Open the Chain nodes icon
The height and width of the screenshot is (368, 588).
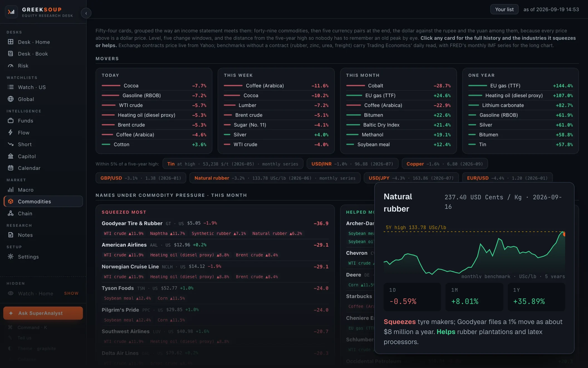(x=11, y=213)
